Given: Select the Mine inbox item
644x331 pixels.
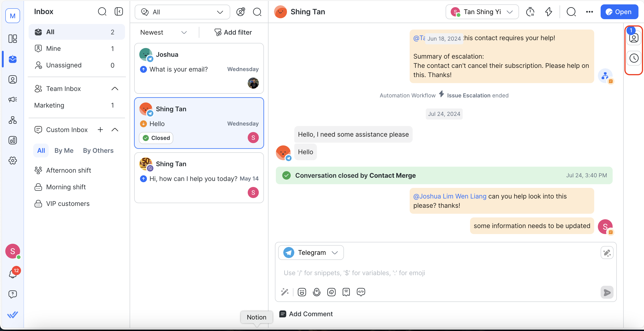Looking at the screenshot, I should coord(53,48).
